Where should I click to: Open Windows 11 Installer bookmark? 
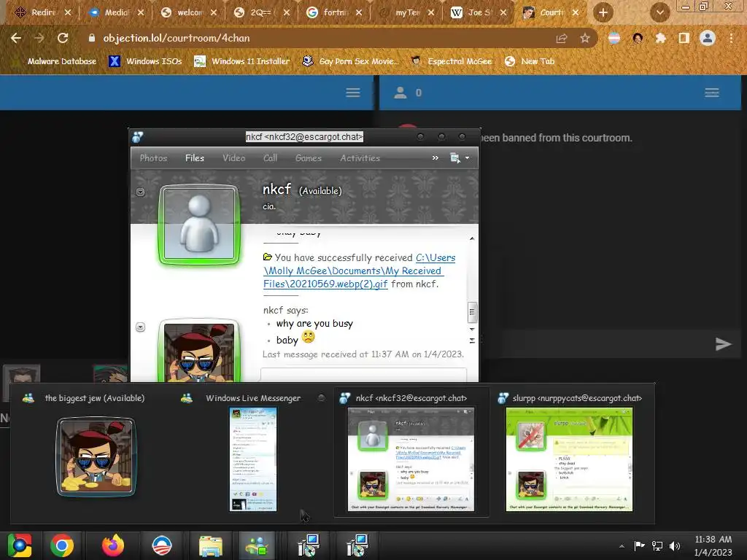pyautogui.click(x=242, y=61)
